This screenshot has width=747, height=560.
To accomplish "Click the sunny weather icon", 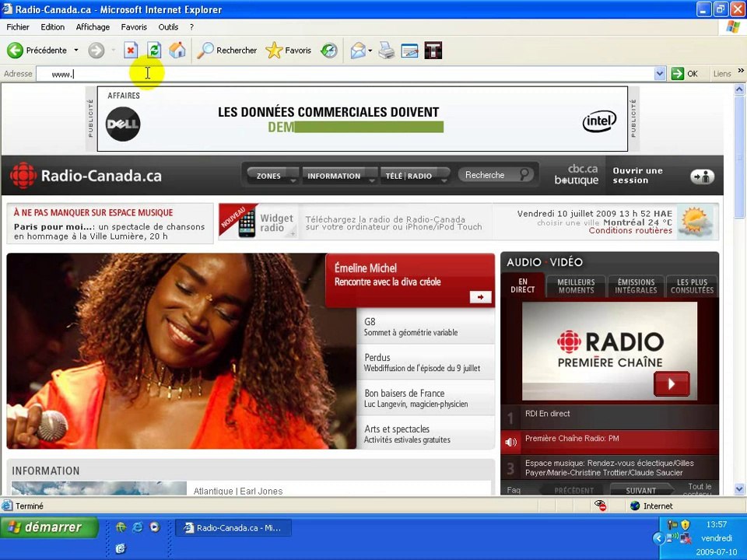I will coord(695,222).
